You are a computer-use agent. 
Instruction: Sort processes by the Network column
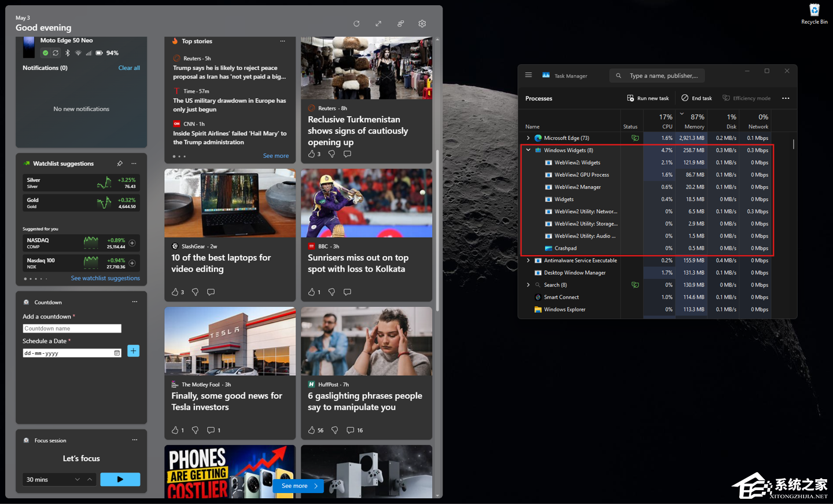(x=755, y=121)
